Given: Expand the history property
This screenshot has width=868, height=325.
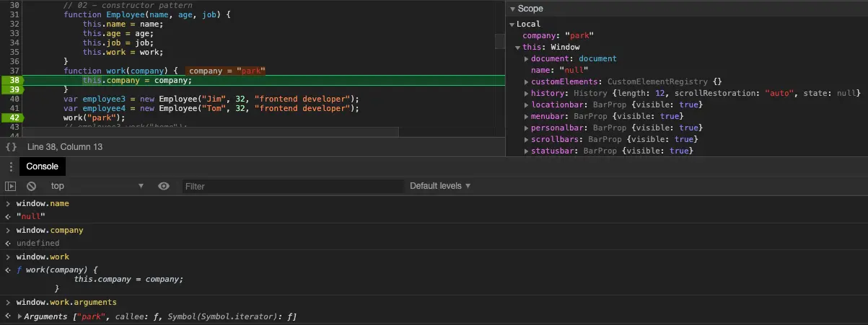Looking at the screenshot, I should [x=527, y=93].
